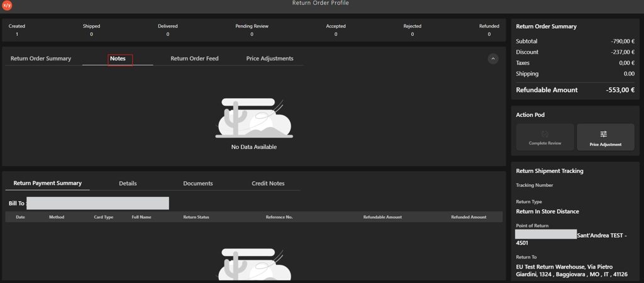The height and width of the screenshot is (283, 644).
Task: Switch to Return Order Feed tab
Action: (195, 58)
